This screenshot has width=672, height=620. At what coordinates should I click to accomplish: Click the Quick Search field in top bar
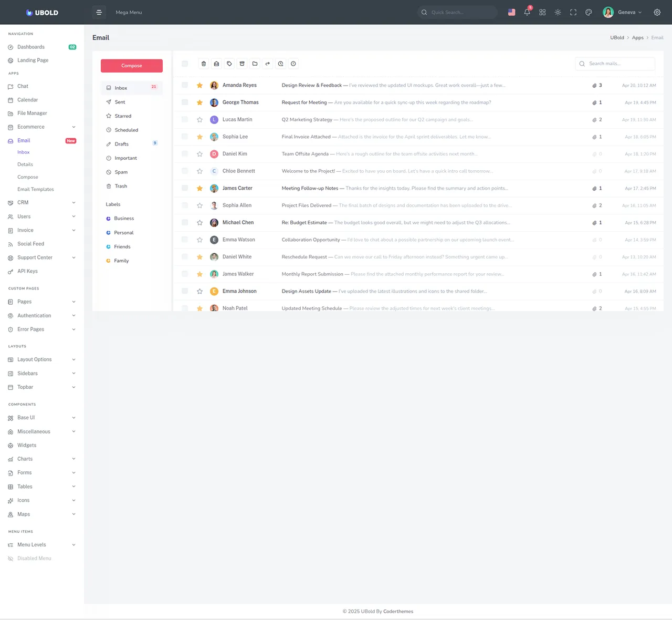click(458, 12)
